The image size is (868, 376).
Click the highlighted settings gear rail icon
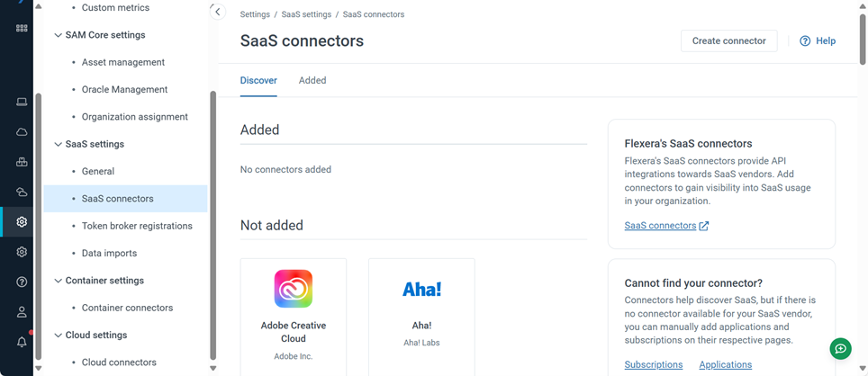tap(22, 221)
